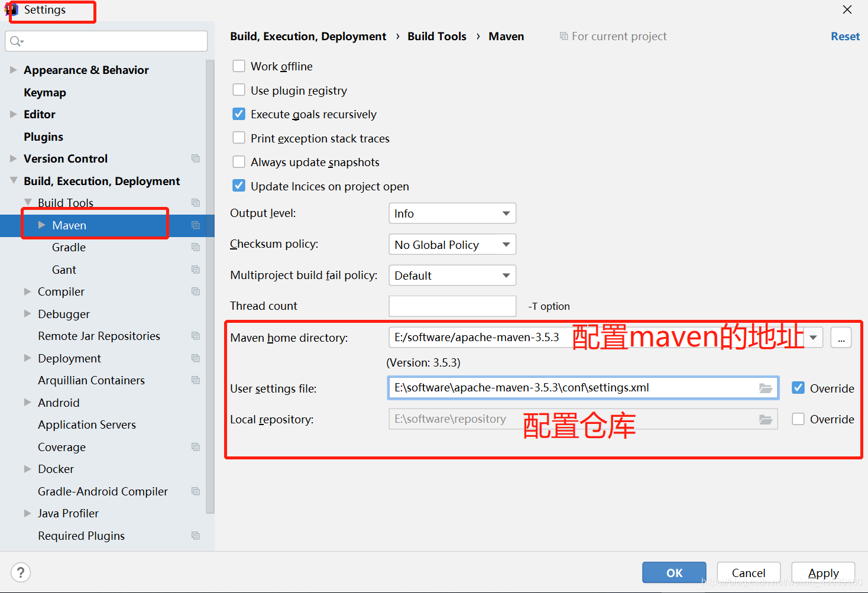Expand Appearance & Behavior section

(x=13, y=70)
